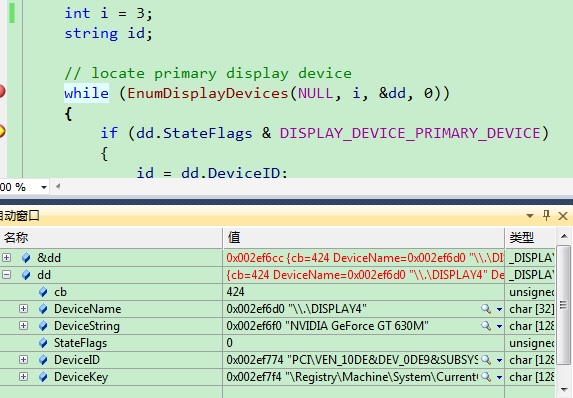The width and height of the screenshot is (573, 398).
Task: Select the field icon of cb
Action: (43, 292)
